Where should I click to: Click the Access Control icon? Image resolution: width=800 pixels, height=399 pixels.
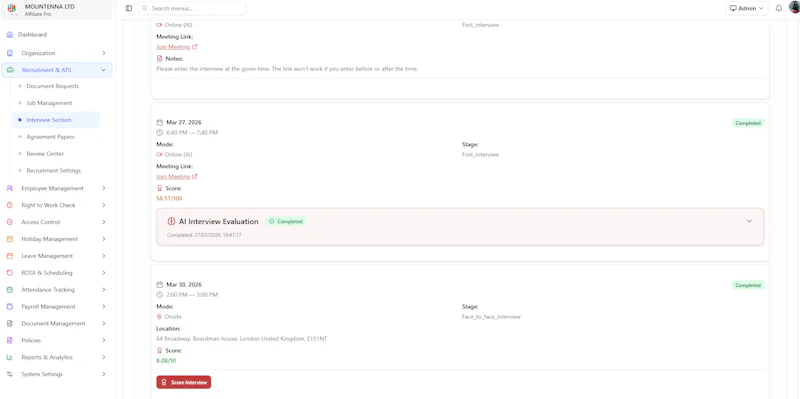(10, 222)
